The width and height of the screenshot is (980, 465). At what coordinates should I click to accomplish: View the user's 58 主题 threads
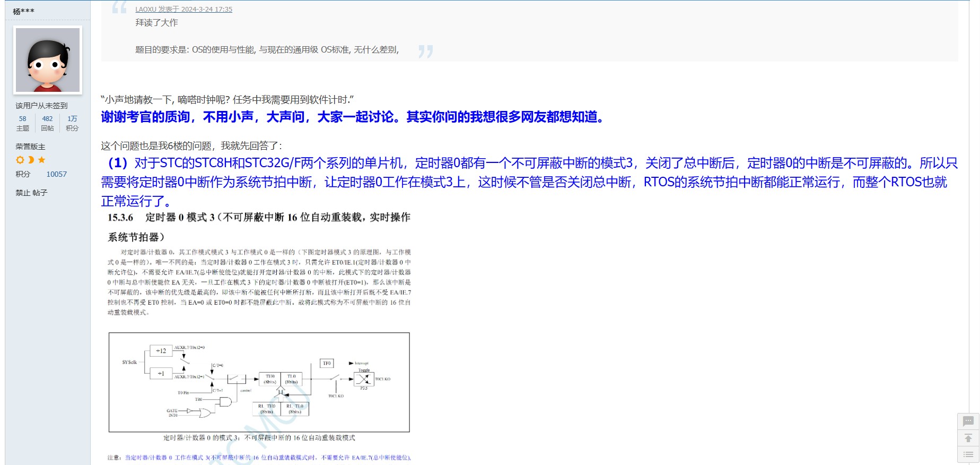tap(22, 123)
